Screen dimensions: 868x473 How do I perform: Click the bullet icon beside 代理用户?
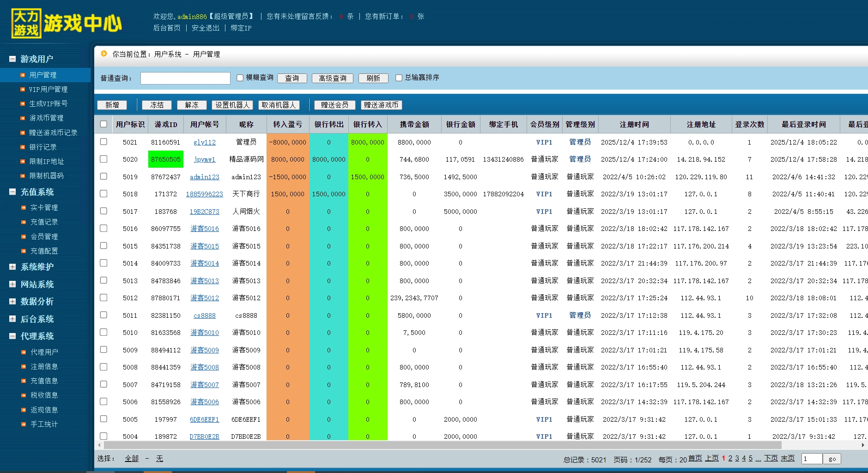point(24,352)
